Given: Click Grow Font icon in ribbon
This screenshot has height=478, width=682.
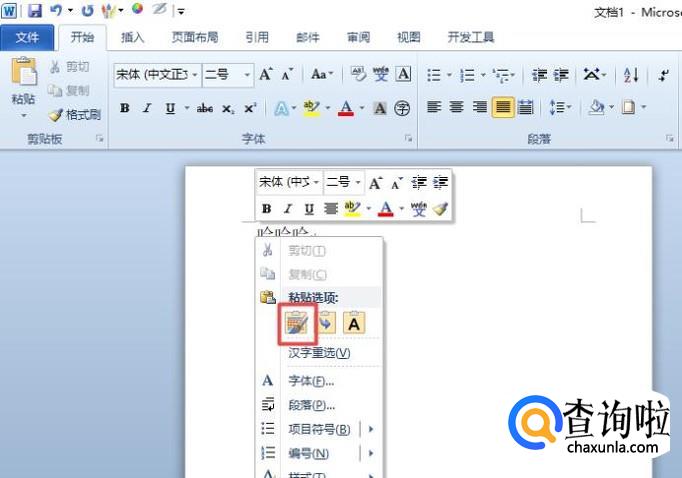Looking at the screenshot, I should [x=266, y=74].
